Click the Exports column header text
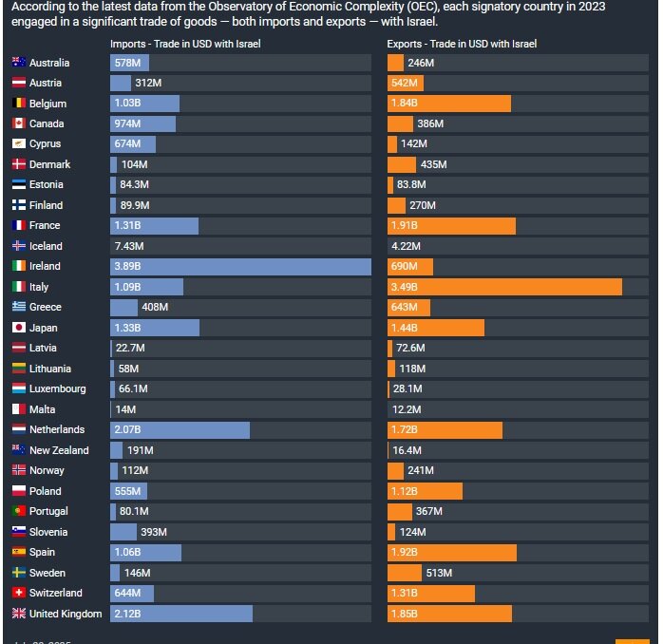This screenshot has height=644, width=663. pos(462,44)
